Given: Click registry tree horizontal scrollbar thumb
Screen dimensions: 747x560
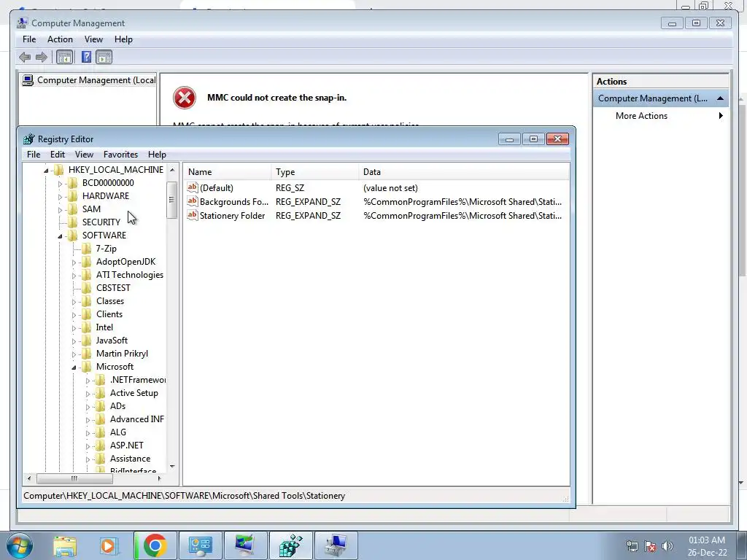Looking at the screenshot, I should coord(74,478).
